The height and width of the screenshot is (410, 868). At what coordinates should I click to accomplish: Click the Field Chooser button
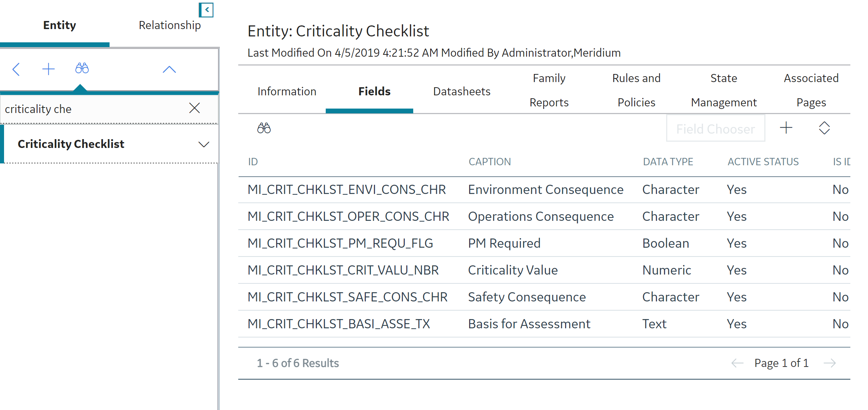pos(715,128)
